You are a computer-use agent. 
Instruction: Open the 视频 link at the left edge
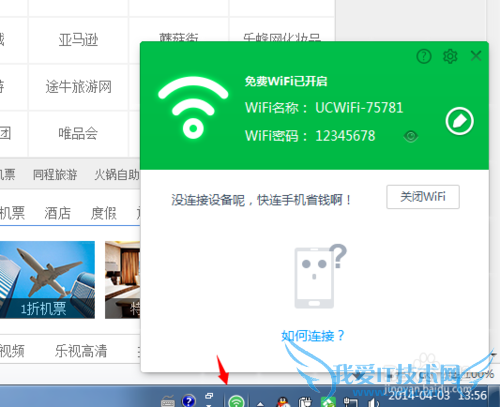[x=12, y=351]
